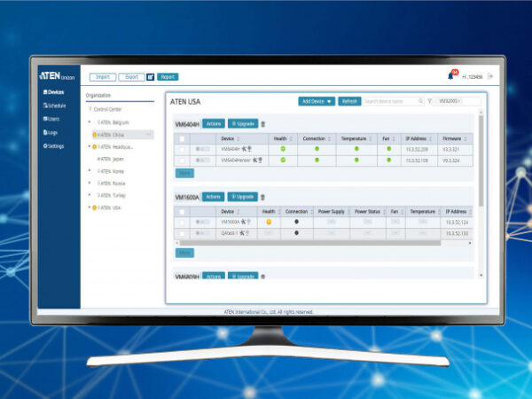Image resolution: width=532 pixels, height=399 pixels.
Task: Click the search magnifier icon
Action: tap(420, 101)
